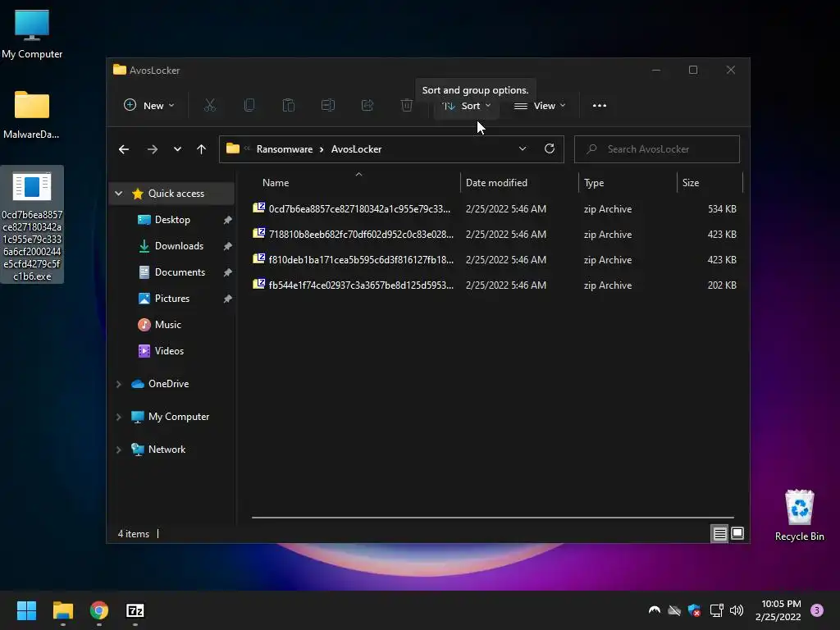Expand the Network tree node
840x630 pixels.
118,450
